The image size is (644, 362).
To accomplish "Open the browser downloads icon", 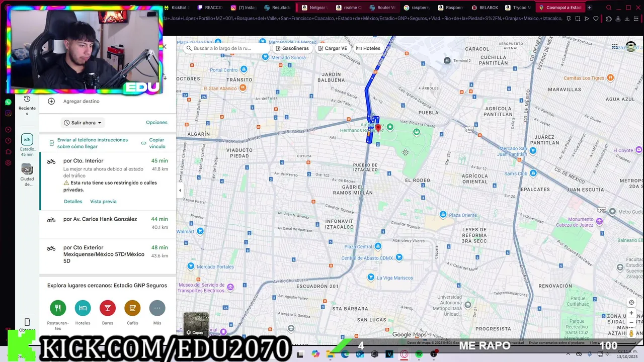I will coord(627,19).
